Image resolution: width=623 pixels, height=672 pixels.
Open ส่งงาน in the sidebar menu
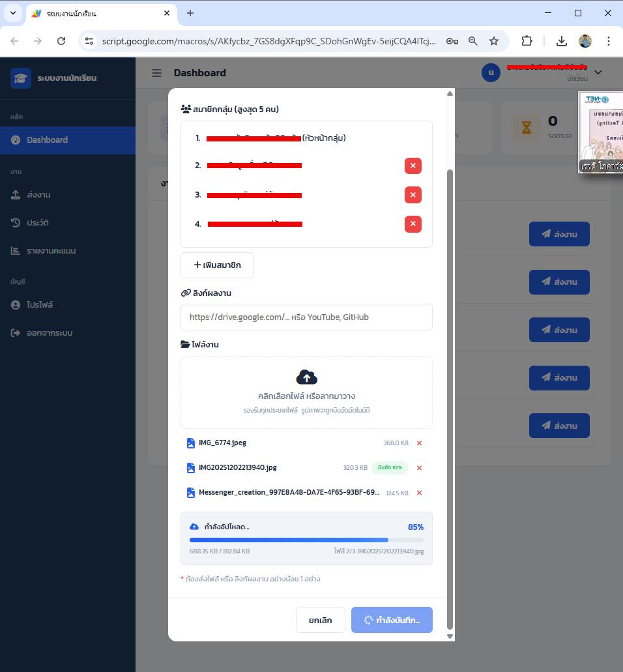68,195
